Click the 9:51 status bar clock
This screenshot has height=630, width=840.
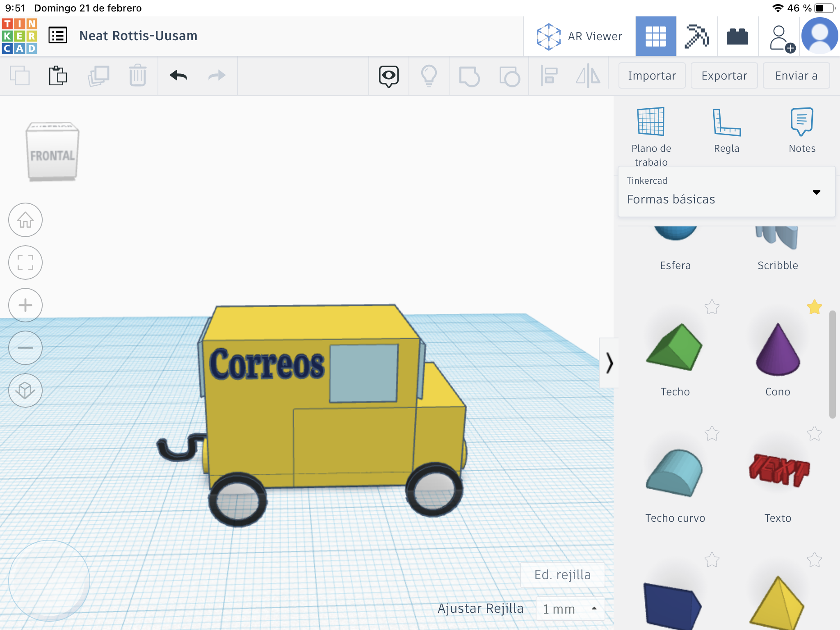(x=15, y=8)
